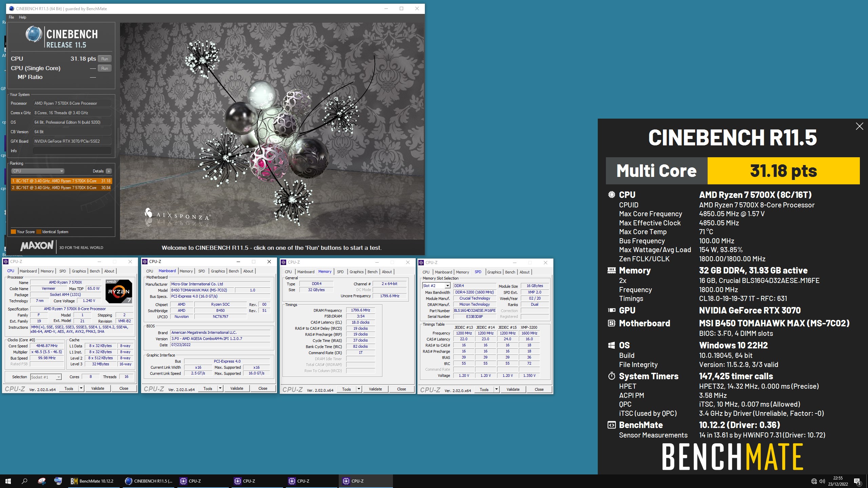Click the Core Speed 4848.87 MHz field
Screen dimensions: 868x488
point(47,346)
